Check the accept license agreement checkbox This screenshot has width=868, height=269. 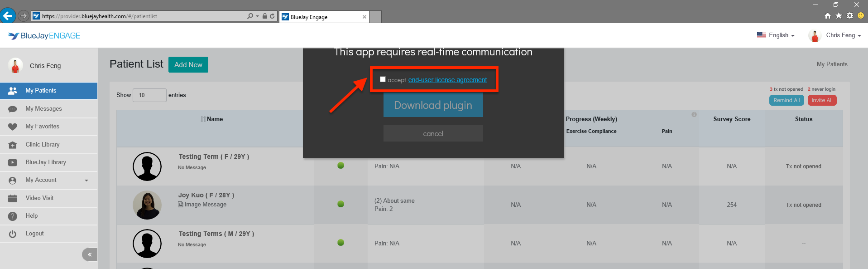point(383,79)
